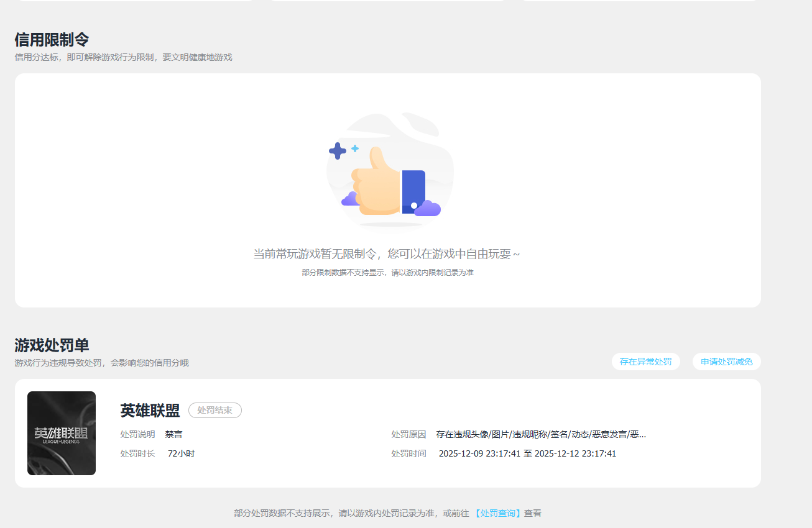
Task: Click the 游戏处罚单 section heading
Action: tap(52, 345)
